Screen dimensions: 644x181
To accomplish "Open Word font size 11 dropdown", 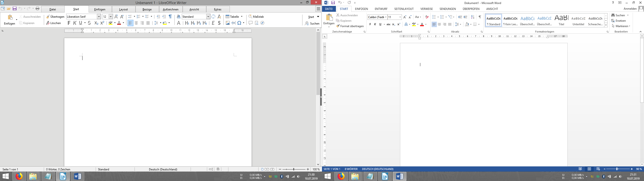I will click(400, 17).
